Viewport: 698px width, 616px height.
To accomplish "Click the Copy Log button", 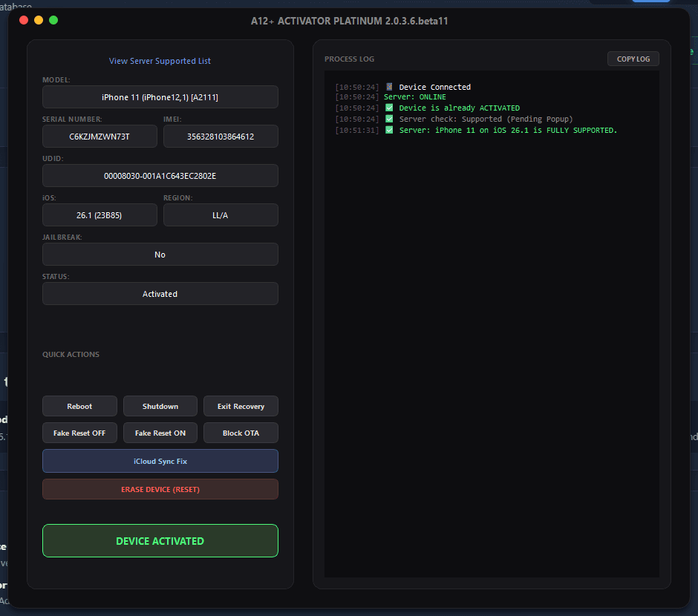I will click(x=633, y=59).
